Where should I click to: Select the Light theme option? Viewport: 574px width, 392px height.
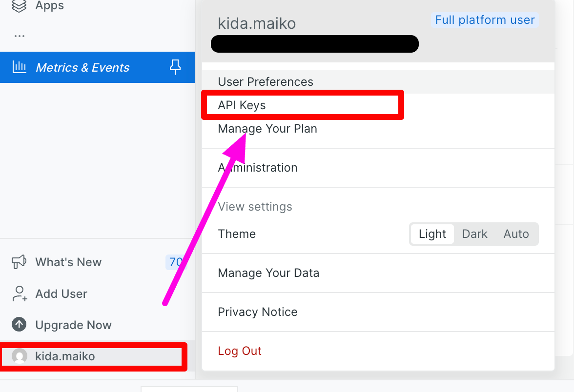click(432, 234)
